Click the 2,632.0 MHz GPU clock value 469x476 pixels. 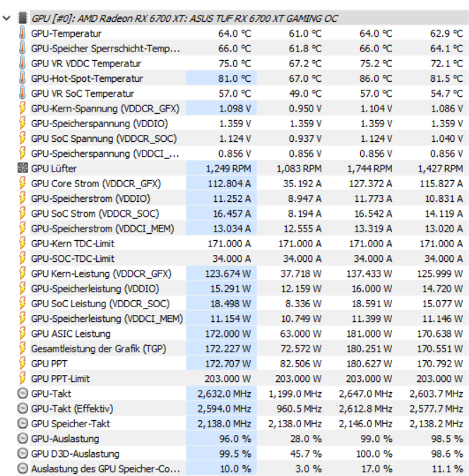(x=225, y=394)
